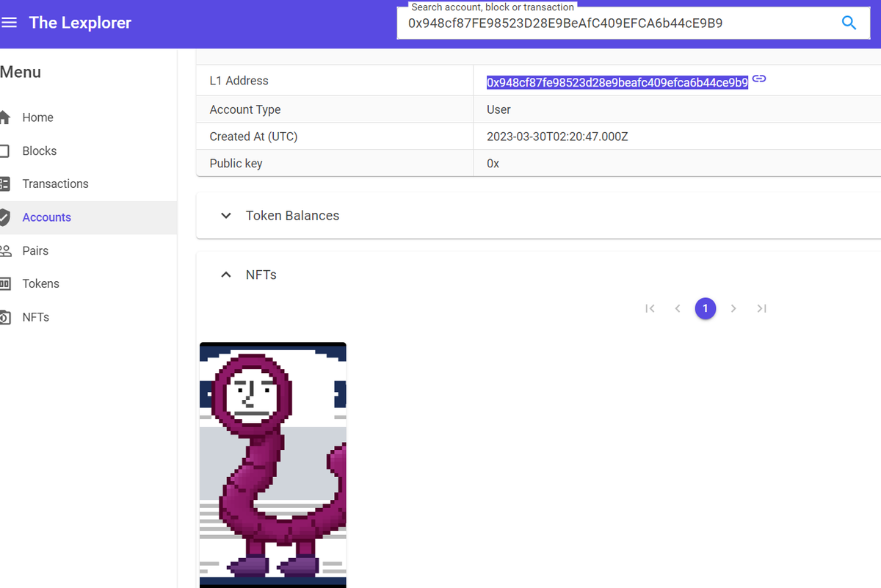Click the L1 Address label
The height and width of the screenshot is (588, 881).
point(239,81)
